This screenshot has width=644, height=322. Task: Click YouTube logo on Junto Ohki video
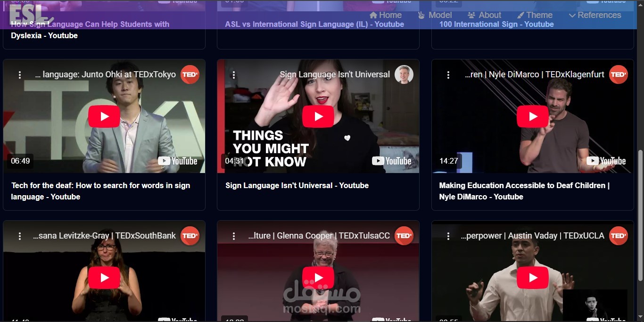[178, 161]
